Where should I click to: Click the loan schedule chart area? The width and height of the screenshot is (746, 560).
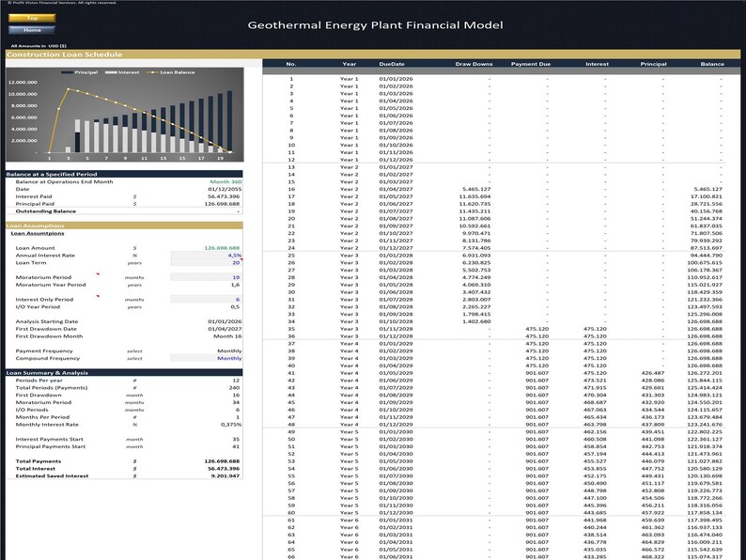[125, 115]
